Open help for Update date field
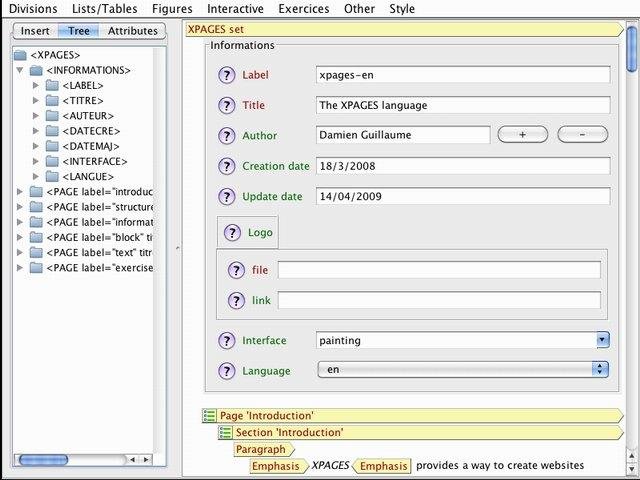Screen dimensions: 640x480 [227, 196]
